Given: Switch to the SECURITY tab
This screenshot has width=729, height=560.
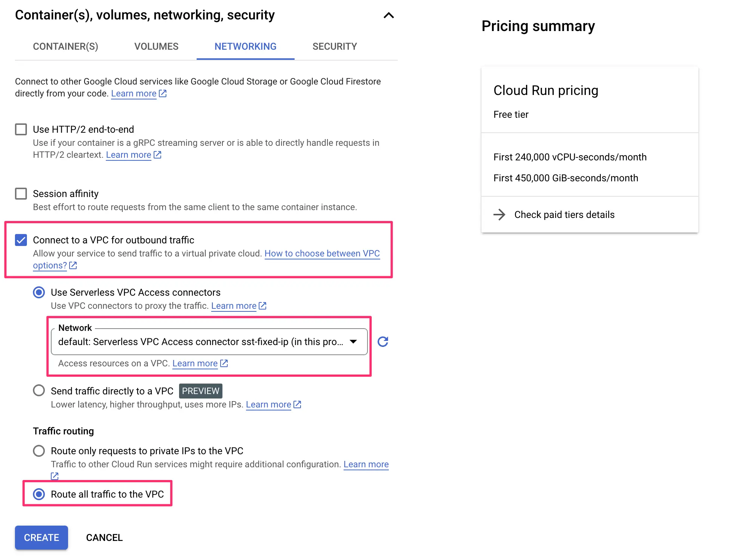Looking at the screenshot, I should pos(335,46).
